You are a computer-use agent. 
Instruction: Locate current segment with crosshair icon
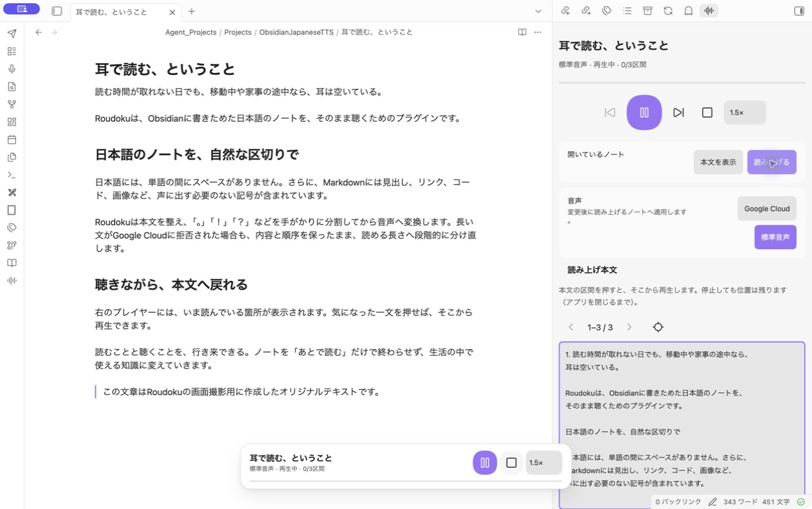[x=658, y=327]
